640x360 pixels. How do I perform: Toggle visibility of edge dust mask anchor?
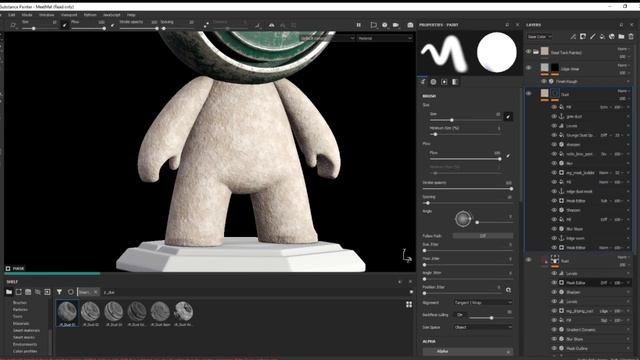pos(554,191)
